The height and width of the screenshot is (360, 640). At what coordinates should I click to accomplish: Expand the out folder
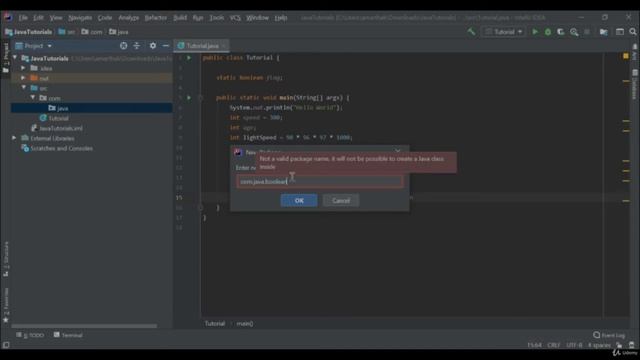click(x=23, y=78)
